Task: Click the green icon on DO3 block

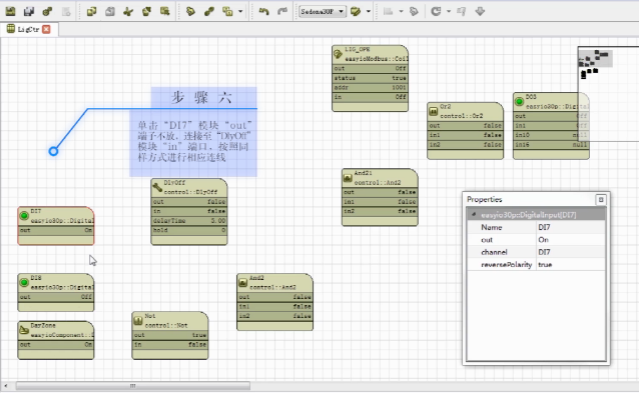Action: pyautogui.click(x=519, y=101)
